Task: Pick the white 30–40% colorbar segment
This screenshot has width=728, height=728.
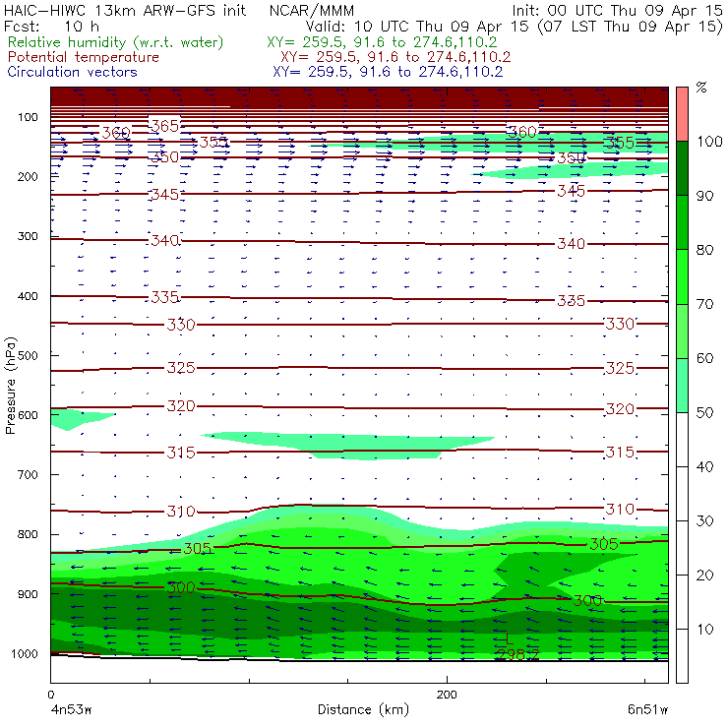Action: (682, 494)
